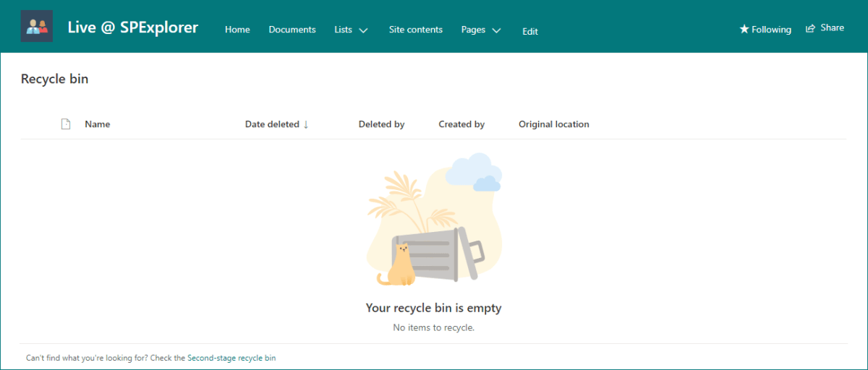
Task: Click the 'No items to recycle.' text
Action: click(x=433, y=328)
